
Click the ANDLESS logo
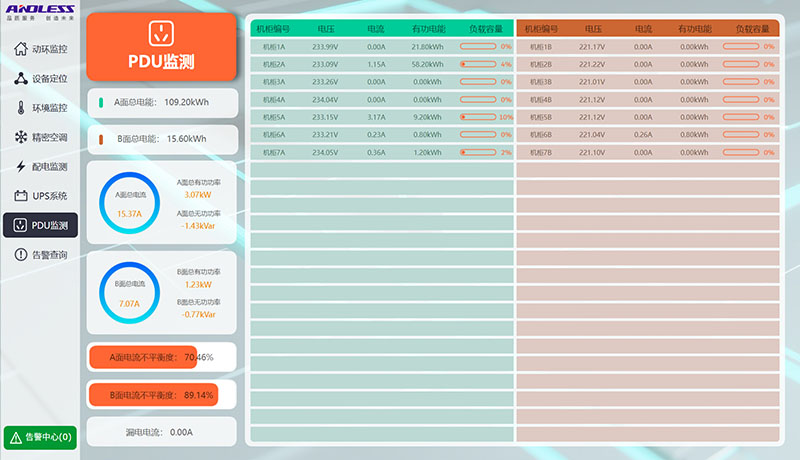(40, 13)
